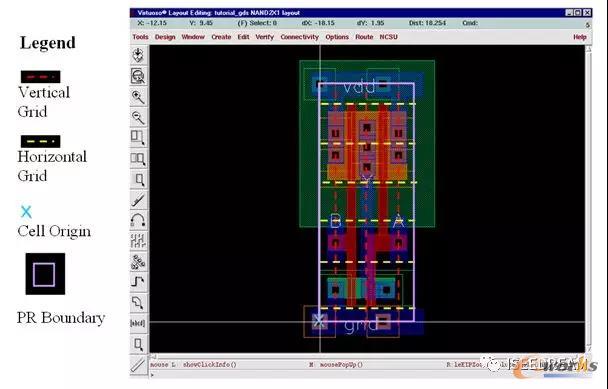Open the Help menu

click(580, 37)
